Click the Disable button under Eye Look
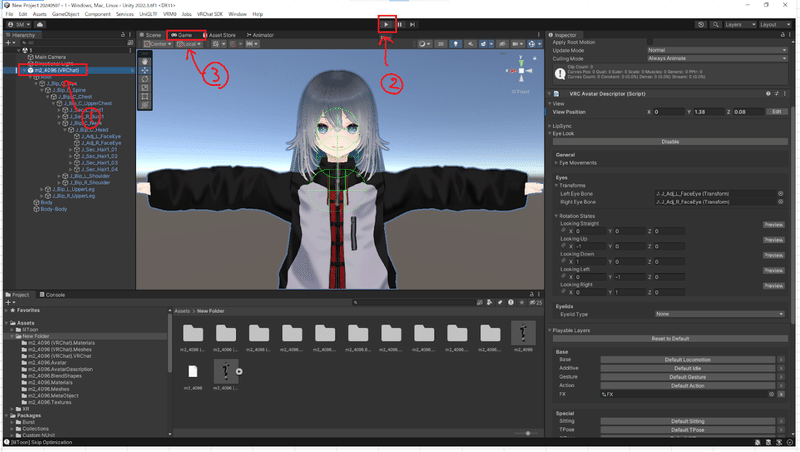800x452 pixels. click(x=670, y=142)
